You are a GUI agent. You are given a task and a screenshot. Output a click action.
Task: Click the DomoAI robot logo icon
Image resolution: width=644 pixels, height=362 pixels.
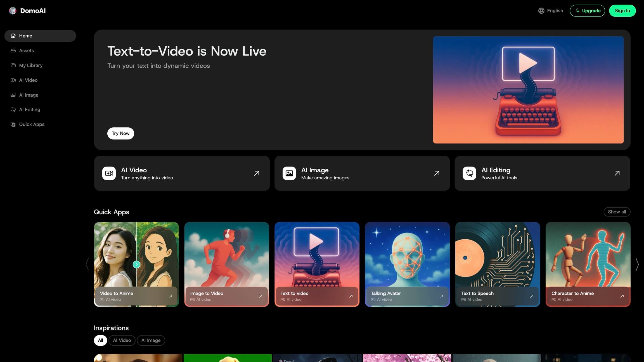(x=13, y=11)
